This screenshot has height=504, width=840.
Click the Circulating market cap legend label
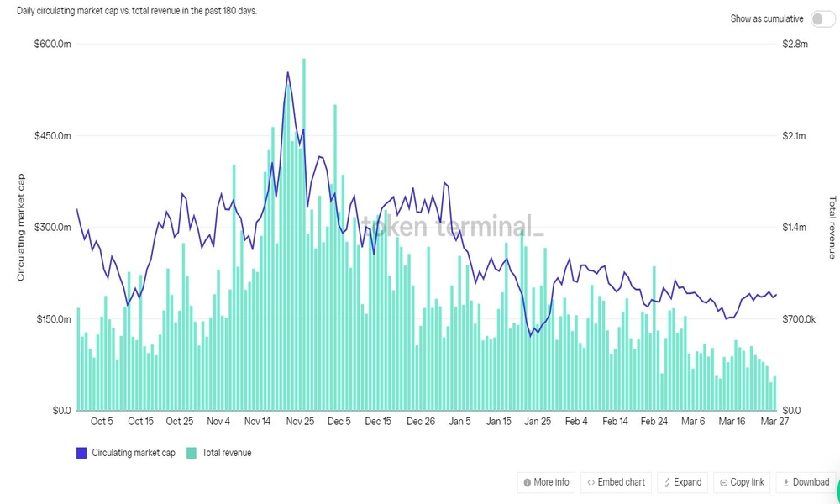click(x=134, y=453)
